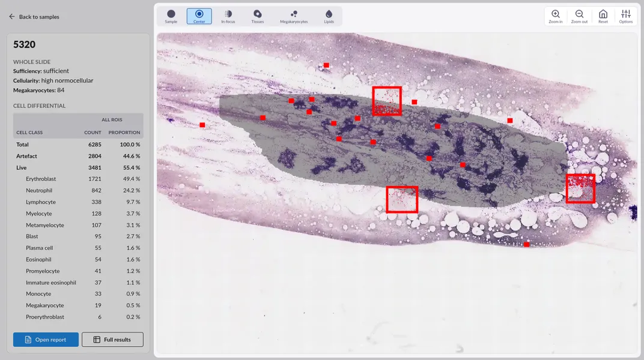Click the Zoom out magnifier icon
This screenshot has height=360, width=644.
click(x=579, y=16)
